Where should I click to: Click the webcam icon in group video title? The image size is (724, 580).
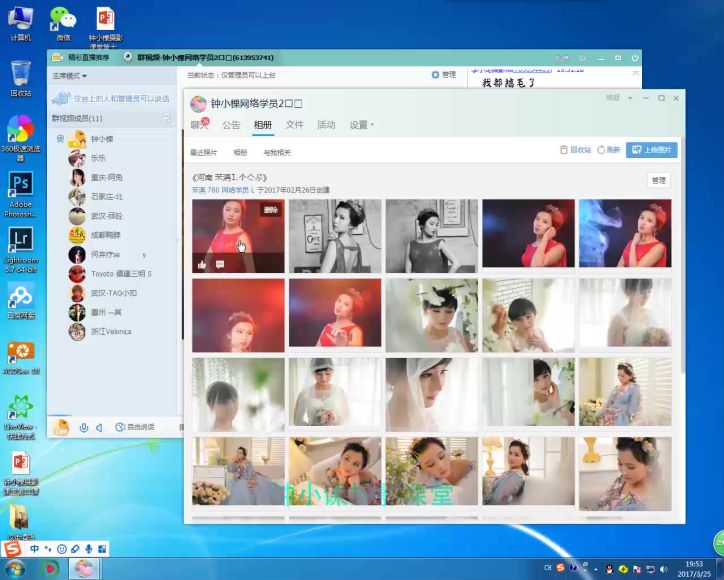(128, 57)
